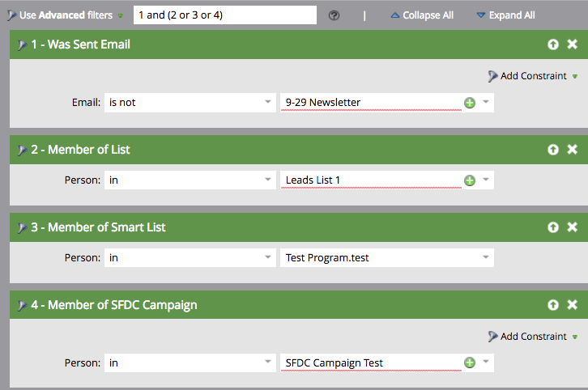The width and height of the screenshot is (588, 390).
Task: Click green plus next to SFDC Campaign Test
Action: (x=469, y=363)
